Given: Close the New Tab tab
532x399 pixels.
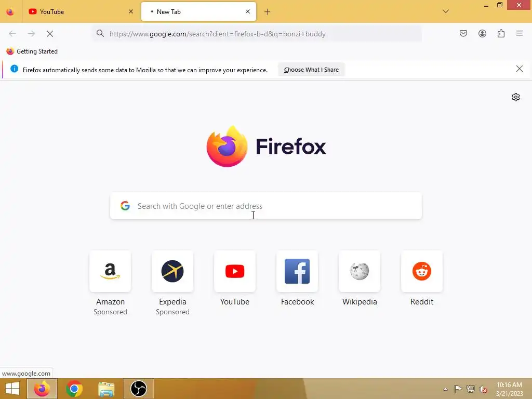Looking at the screenshot, I should 248,11.
